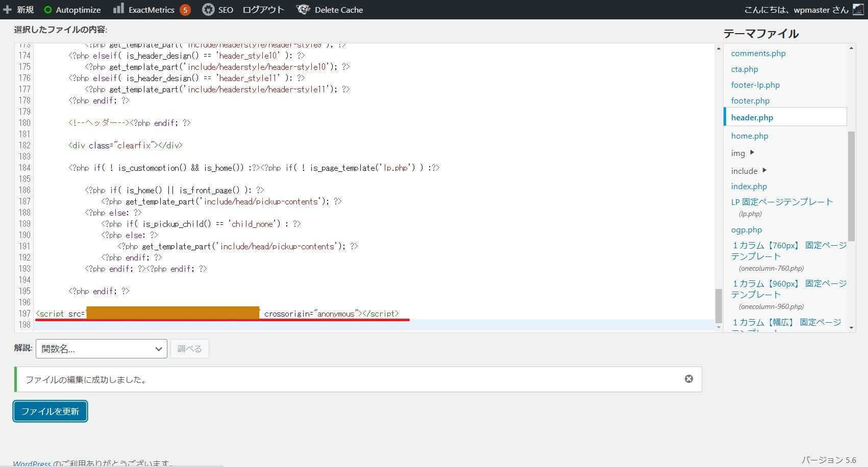
Task: Click the WordPress footer link
Action: click(x=32, y=463)
